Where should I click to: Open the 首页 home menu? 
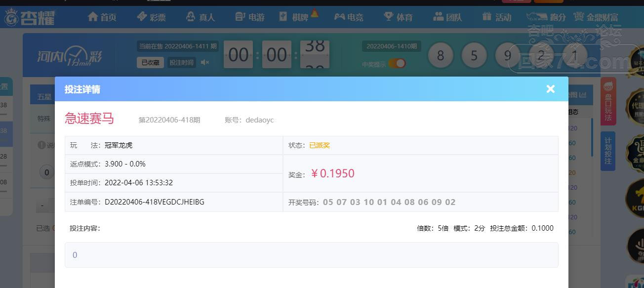[x=102, y=17]
